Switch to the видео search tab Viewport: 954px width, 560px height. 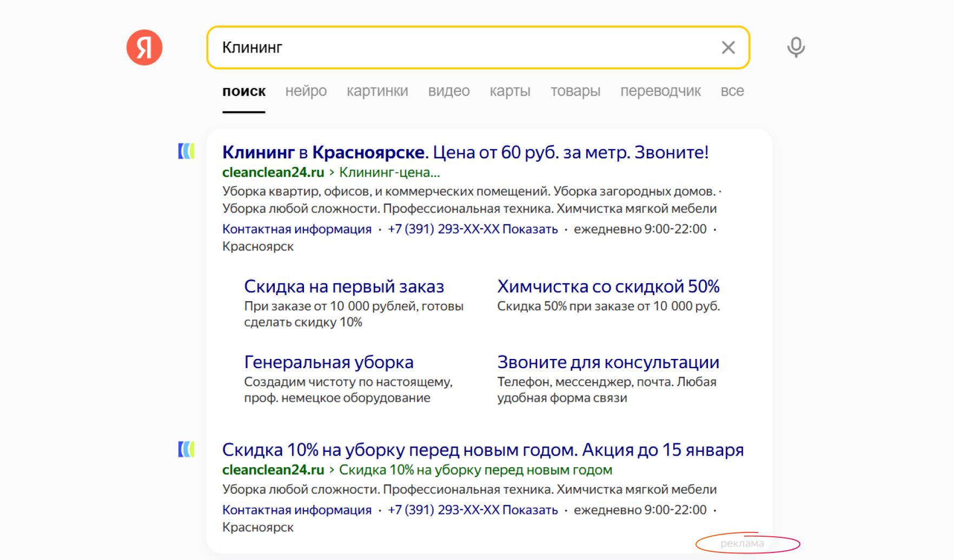coord(448,91)
